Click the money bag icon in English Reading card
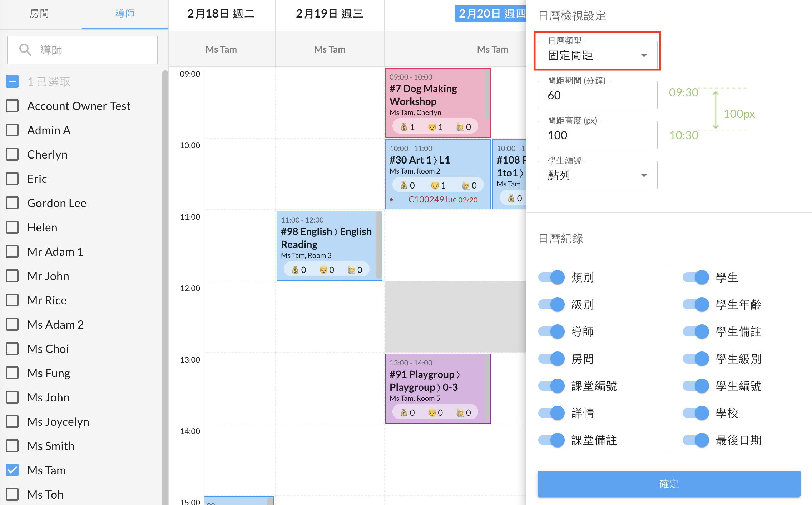 (x=295, y=270)
